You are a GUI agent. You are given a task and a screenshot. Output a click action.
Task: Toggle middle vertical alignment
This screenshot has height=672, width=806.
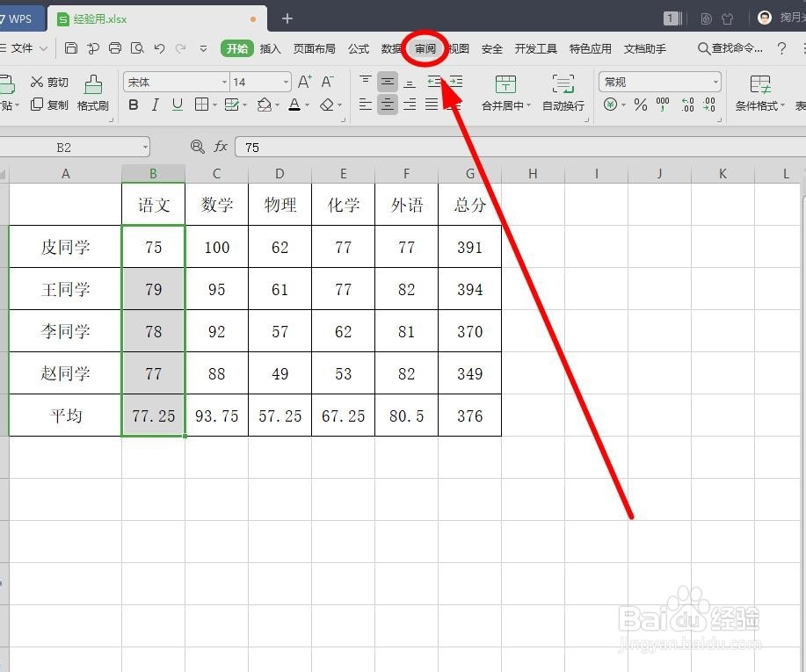point(388,82)
